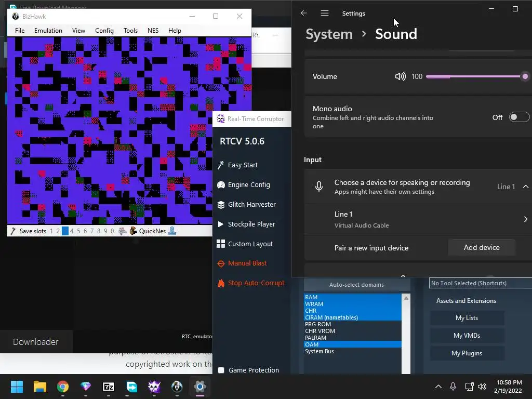Select the RAM domain
532x399 pixels.
(x=353, y=297)
